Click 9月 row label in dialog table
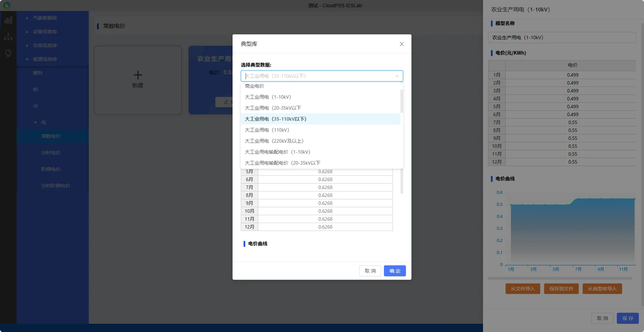644x332 pixels. click(249, 203)
